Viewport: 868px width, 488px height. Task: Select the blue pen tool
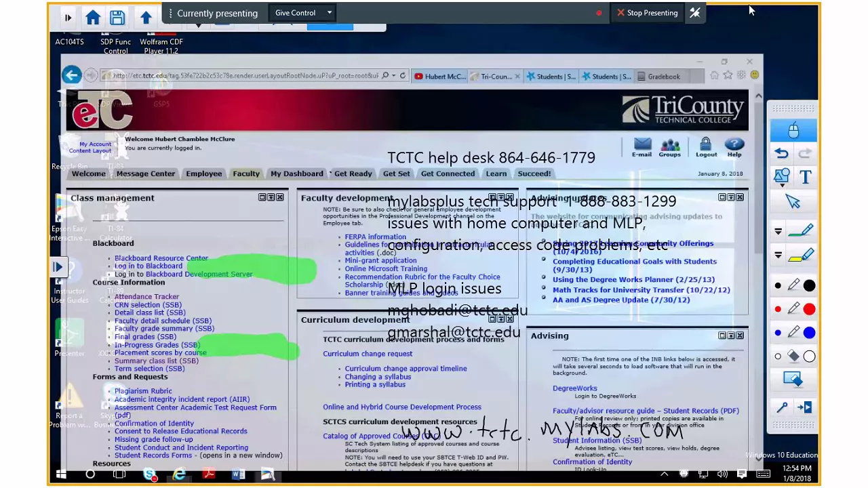[793, 333]
